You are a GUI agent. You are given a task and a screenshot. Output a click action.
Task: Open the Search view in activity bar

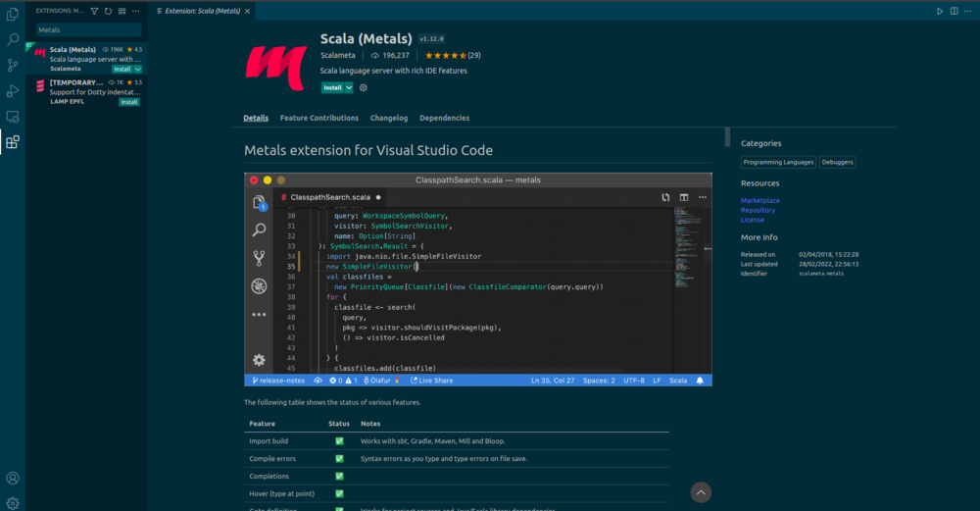coord(13,39)
